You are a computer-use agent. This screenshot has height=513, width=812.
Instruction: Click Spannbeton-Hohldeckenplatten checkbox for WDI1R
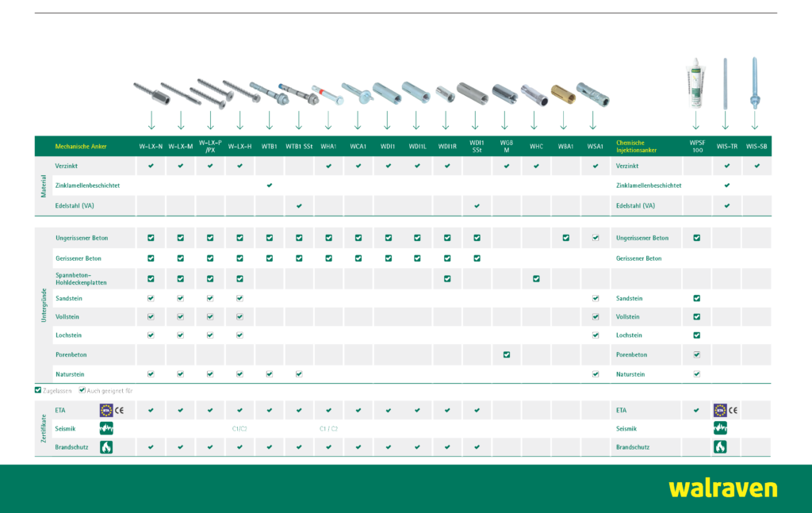447,279
